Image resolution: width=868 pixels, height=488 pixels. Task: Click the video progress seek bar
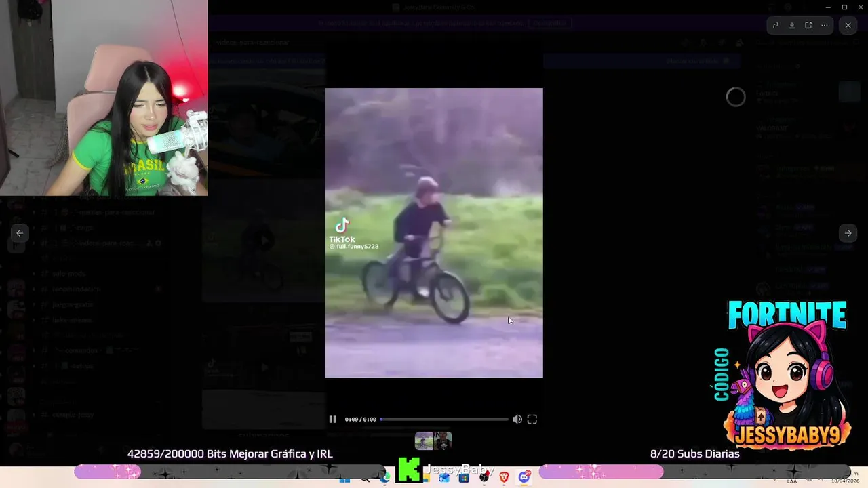443,420
